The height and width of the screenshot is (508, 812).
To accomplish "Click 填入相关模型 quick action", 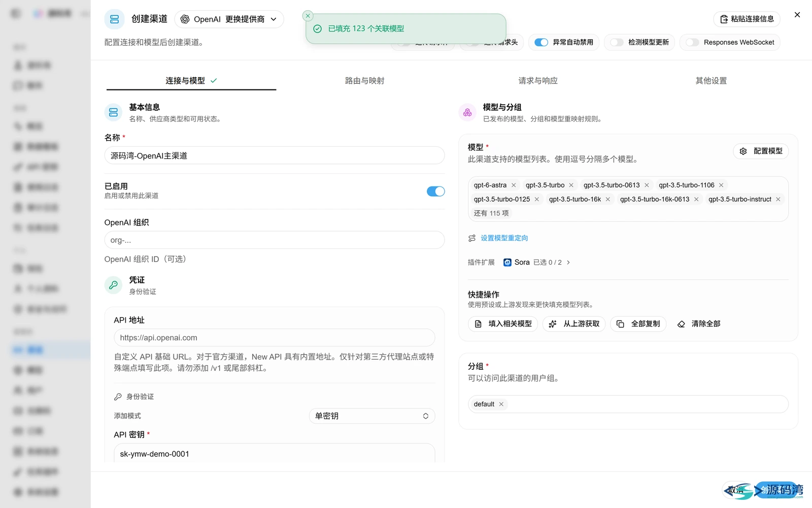I will 503,324.
